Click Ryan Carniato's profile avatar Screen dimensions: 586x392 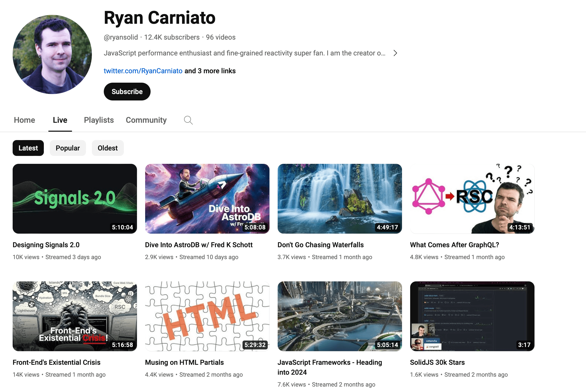point(52,54)
